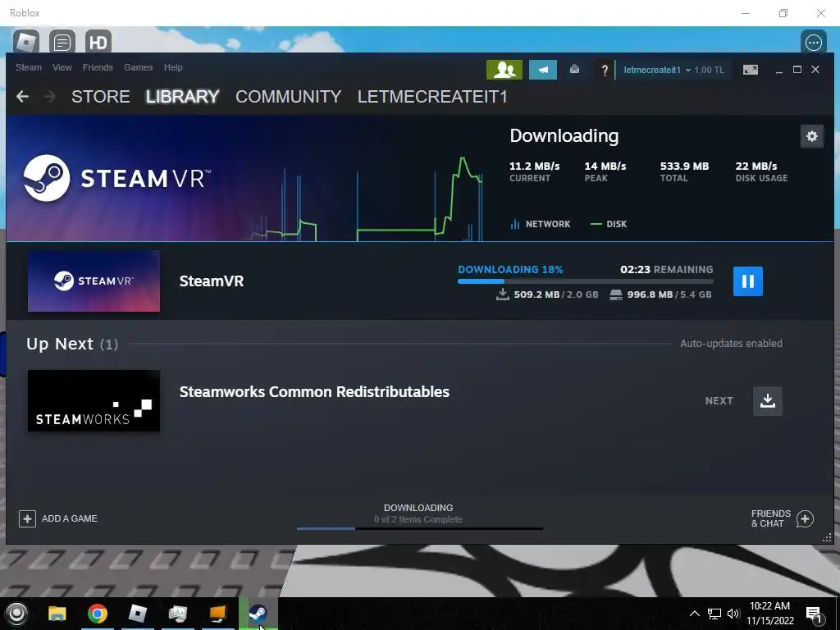This screenshot has width=840, height=630.
Task: Switch Steam to Big Picture mode
Action: pos(750,70)
